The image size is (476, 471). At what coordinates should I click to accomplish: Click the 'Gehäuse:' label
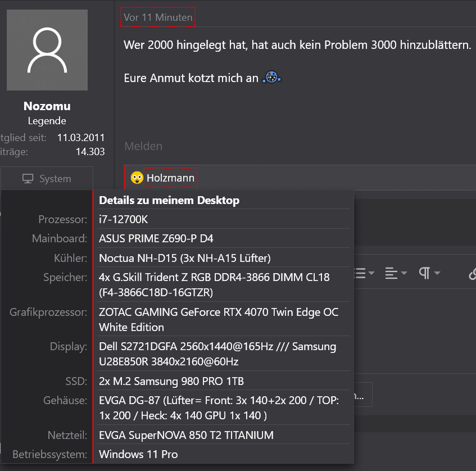tap(65, 400)
